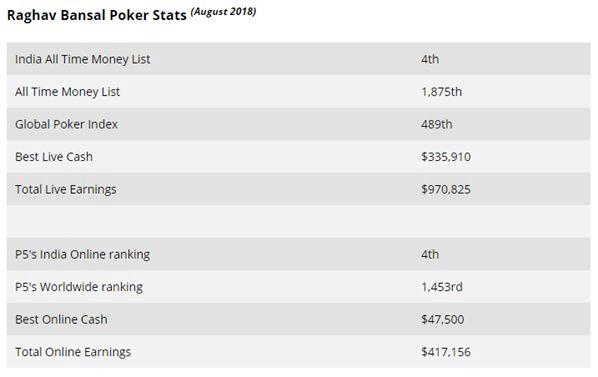Click the P5's Worldwide ranking label
Viewport: 598px width, 377px height.
[x=79, y=287]
